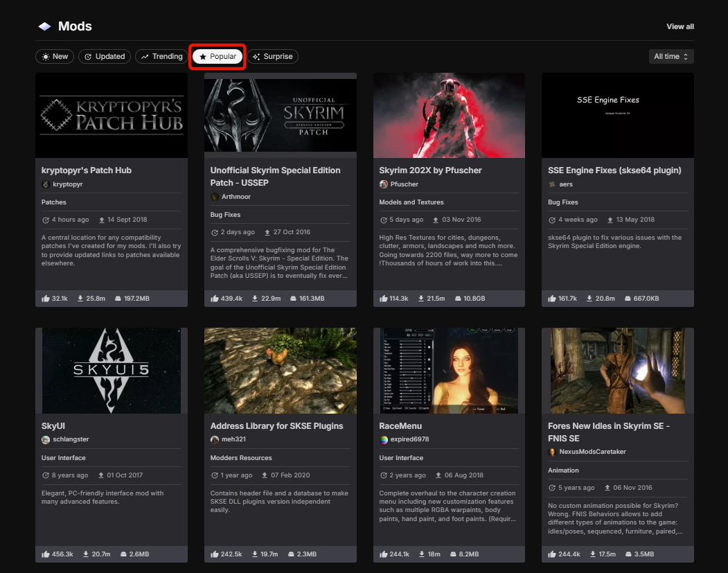
Task: Click the upload icon beside 14 Sept 2018
Action: (102, 220)
